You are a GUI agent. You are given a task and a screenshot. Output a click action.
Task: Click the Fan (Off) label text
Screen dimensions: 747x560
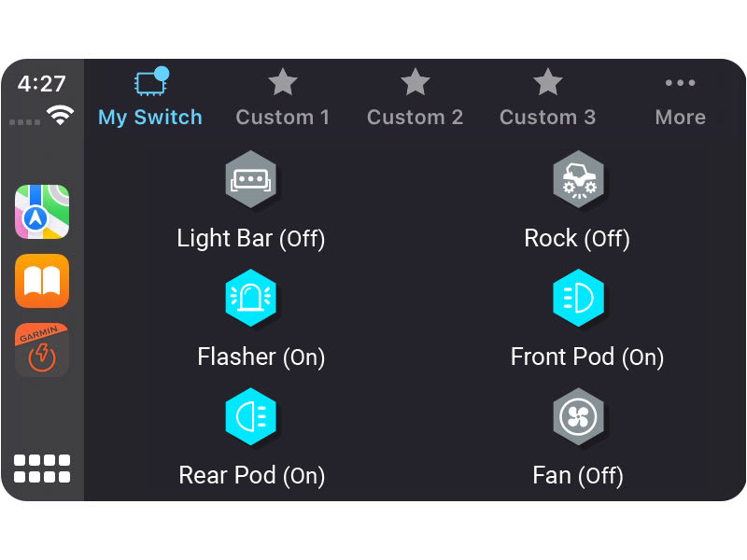tap(578, 475)
